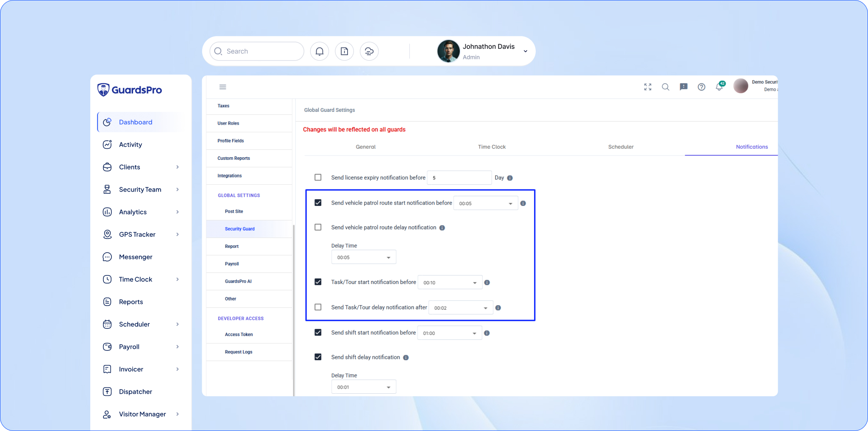Open the document info icon in top bar
The image size is (868, 431).
(x=345, y=51)
